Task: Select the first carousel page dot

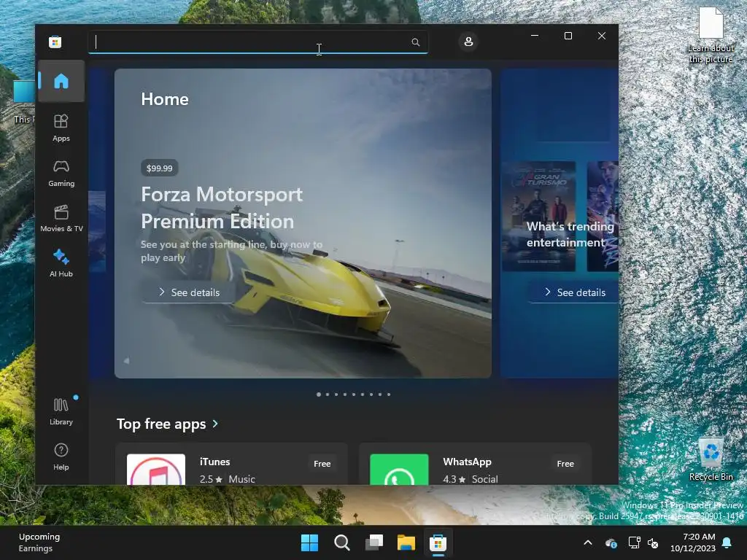Action: pos(319,394)
